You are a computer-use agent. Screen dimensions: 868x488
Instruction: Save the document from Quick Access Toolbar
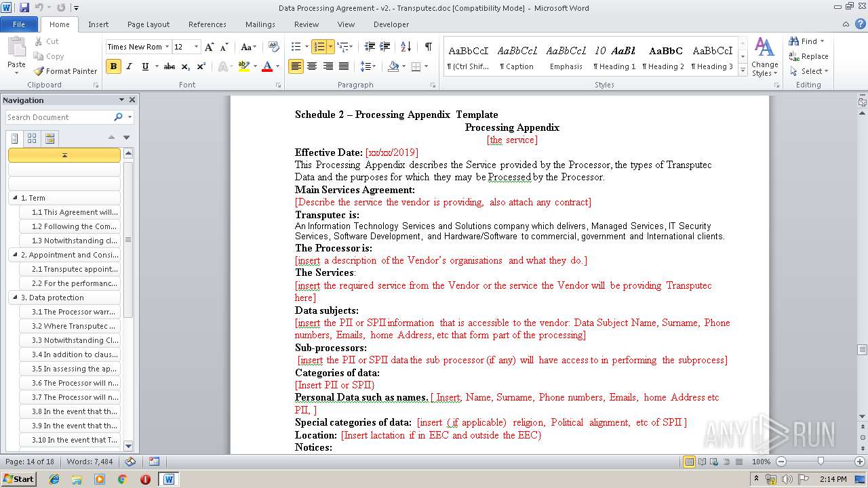[x=24, y=8]
